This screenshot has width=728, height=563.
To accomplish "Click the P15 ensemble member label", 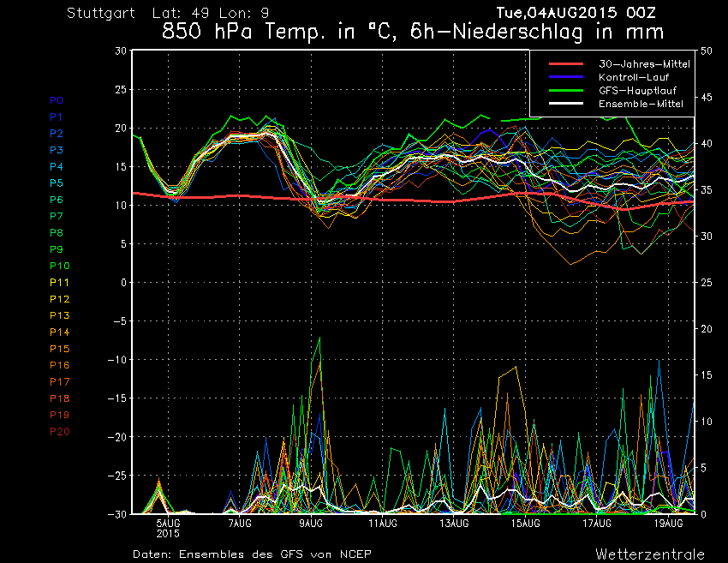I will [x=60, y=349].
